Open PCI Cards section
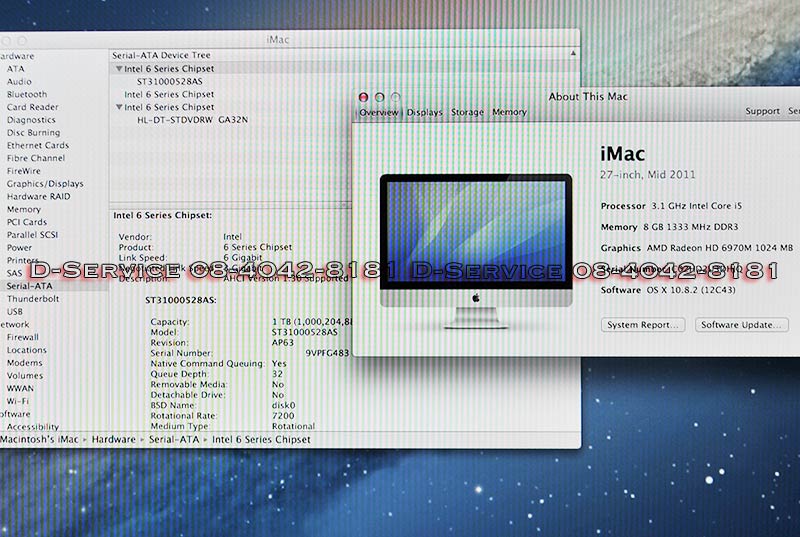Image resolution: width=800 pixels, height=537 pixels. 27,222
